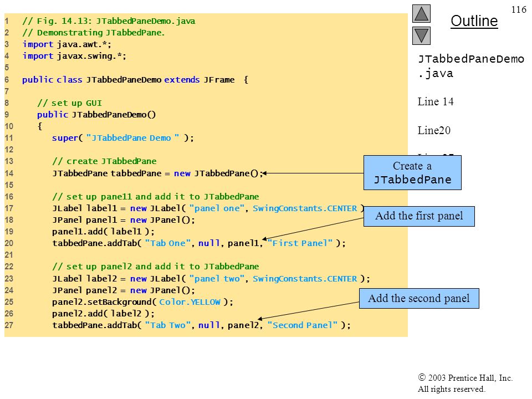
Task: Click code line 20 addTab "Tab One"
Action: click(x=199, y=243)
